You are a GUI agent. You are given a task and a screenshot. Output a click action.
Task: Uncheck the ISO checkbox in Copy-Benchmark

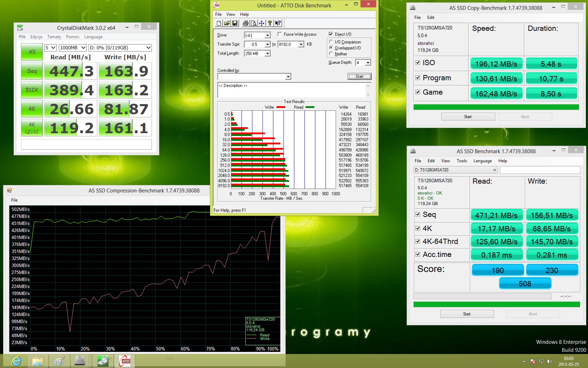click(418, 63)
